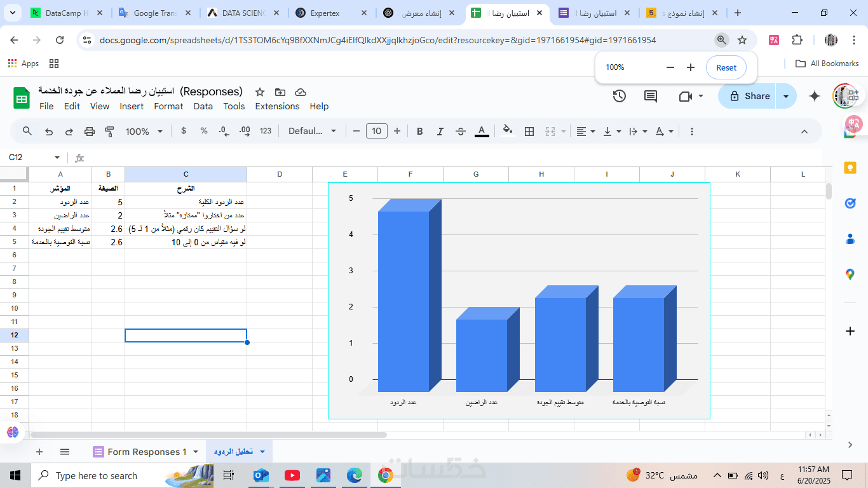868x488 pixels.
Task: Increase decimal places
Action: 245,131
